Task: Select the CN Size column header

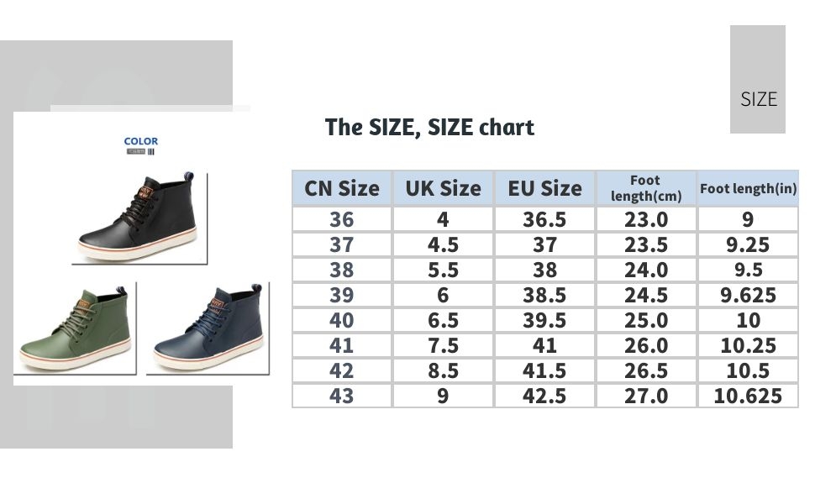Action: 342,188
